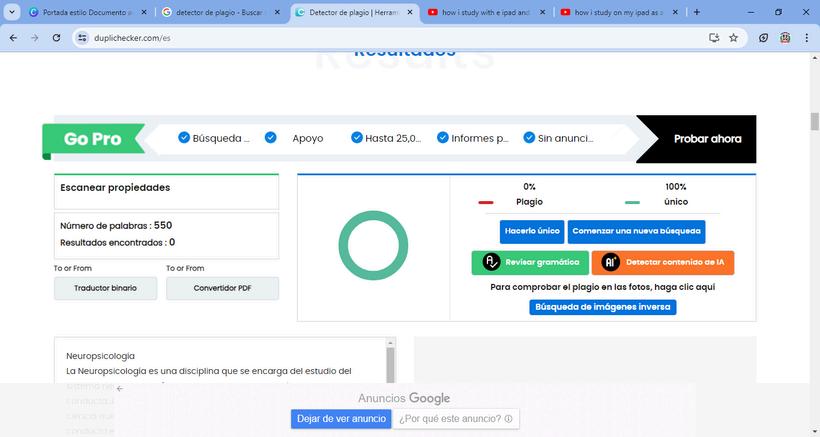Open the Traductor binario tool
The width and height of the screenshot is (820, 437).
pos(105,288)
